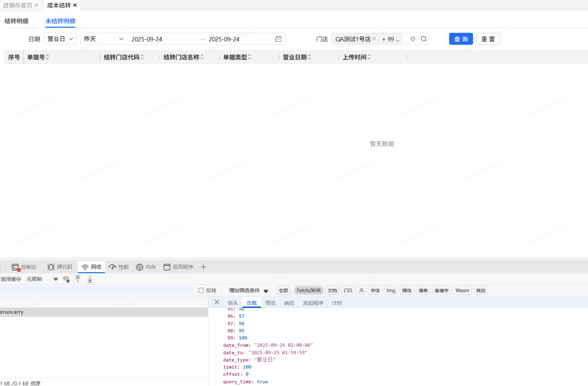Screen dimensions: 588x386
Task: Switch to the 结转明细 tab
Action: coord(16,21)
